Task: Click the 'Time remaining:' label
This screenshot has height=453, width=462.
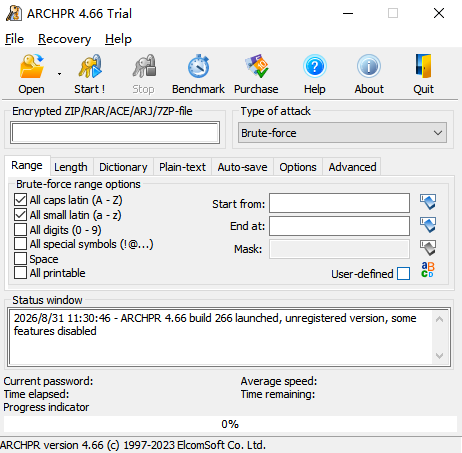Action: click(x=278, y=394)
